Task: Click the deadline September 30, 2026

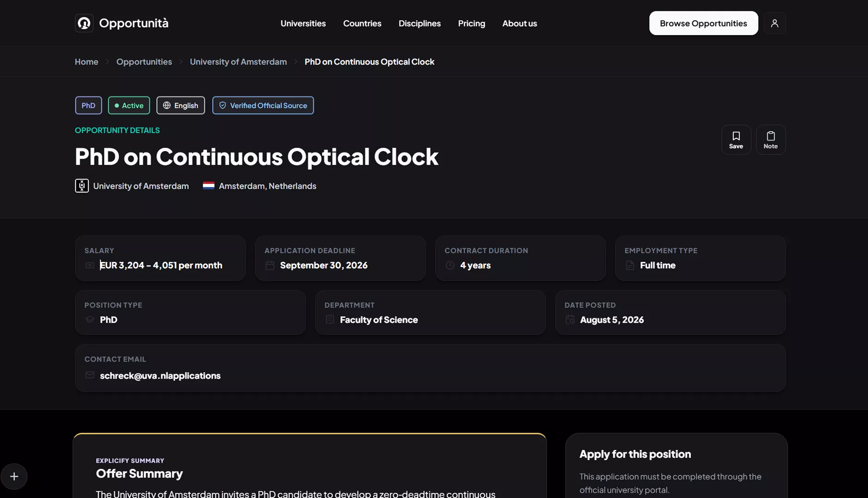Action: [324, 265]
